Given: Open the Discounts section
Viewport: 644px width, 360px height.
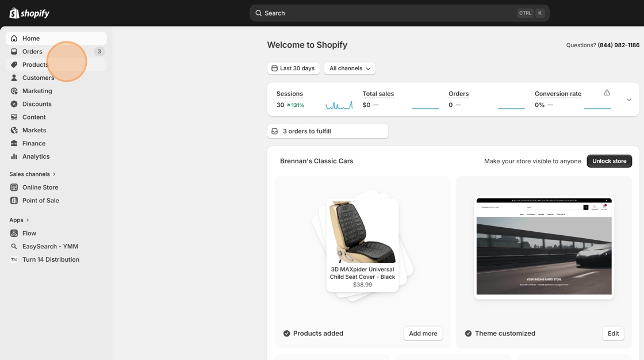Looking at the screenshot, I should (56, 104).
